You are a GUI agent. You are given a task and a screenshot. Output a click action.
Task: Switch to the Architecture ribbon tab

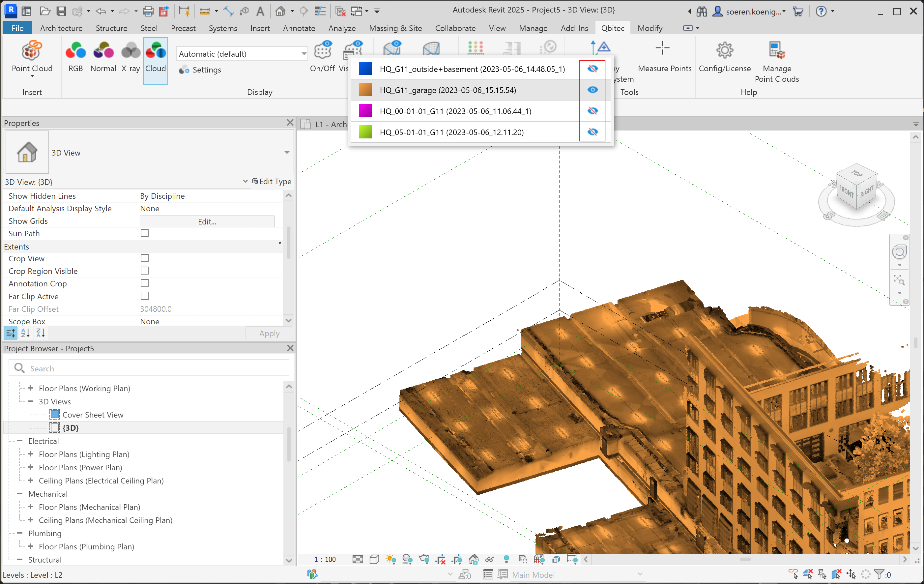click(x=61, y=28)
